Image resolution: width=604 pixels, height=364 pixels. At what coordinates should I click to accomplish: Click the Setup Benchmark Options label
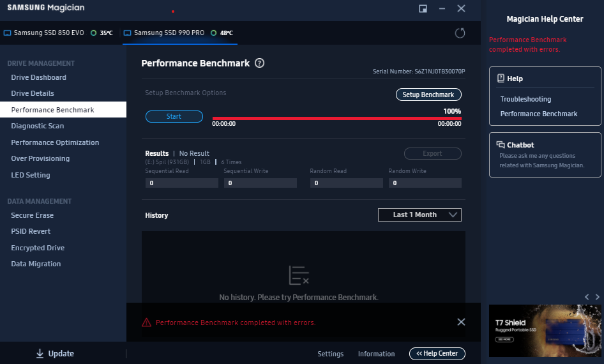point(186,93)
